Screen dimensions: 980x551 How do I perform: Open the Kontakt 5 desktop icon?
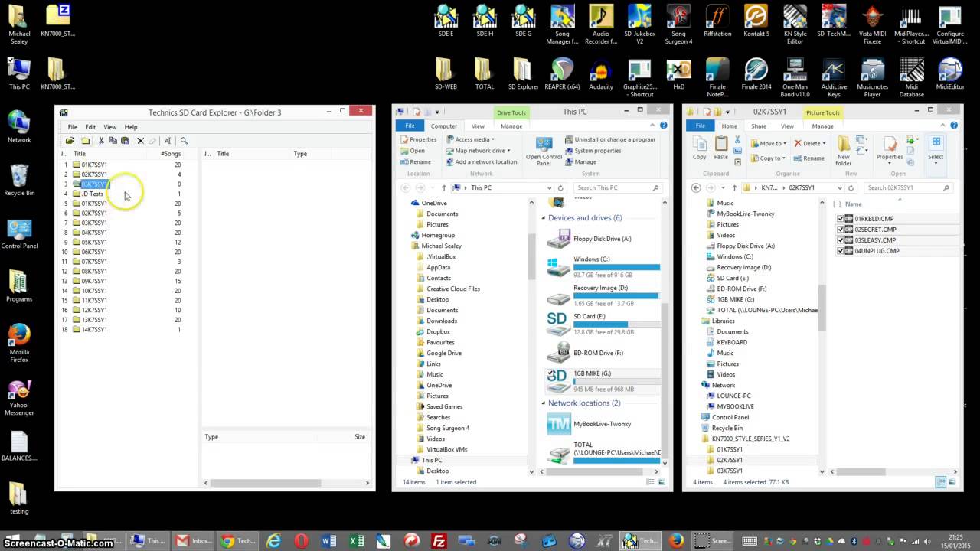(x=756, y=21)
